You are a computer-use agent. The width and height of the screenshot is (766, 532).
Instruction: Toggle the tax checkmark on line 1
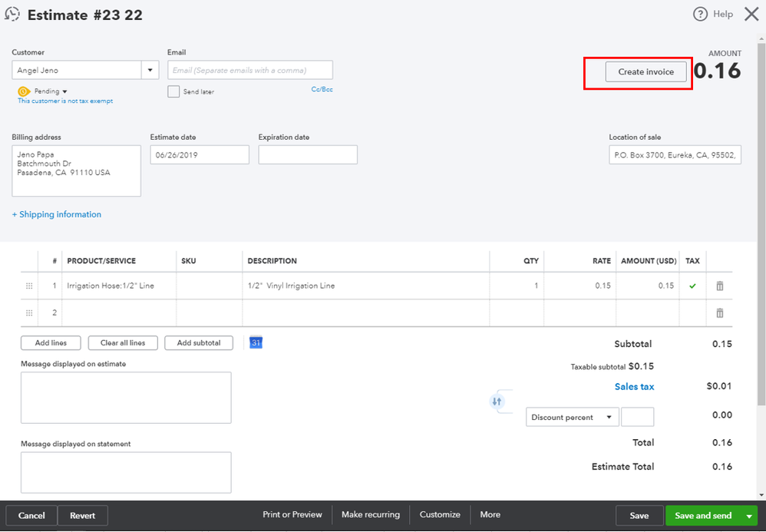(x=692, y=286)
